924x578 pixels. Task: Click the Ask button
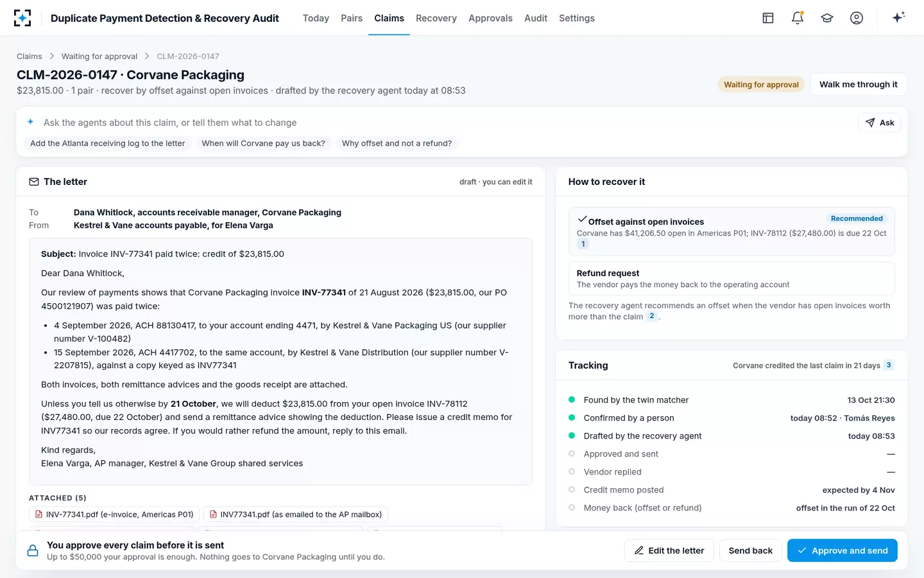(880, 123)
